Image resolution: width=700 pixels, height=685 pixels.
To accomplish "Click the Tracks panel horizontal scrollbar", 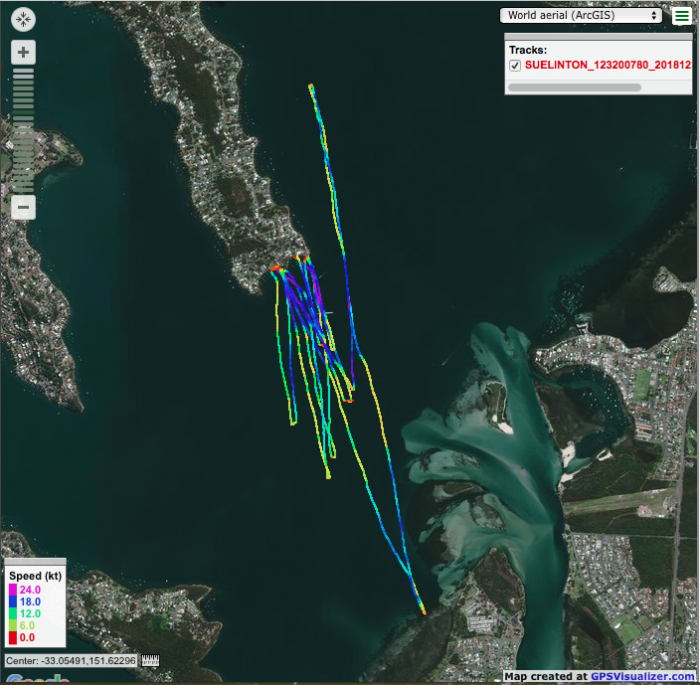I will (x=575, y=88).
